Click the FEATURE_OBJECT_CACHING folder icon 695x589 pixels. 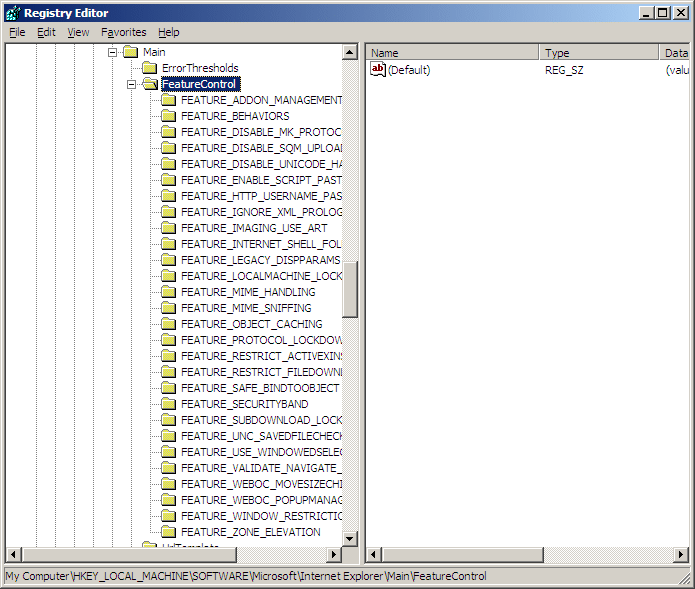coord(169,324)
